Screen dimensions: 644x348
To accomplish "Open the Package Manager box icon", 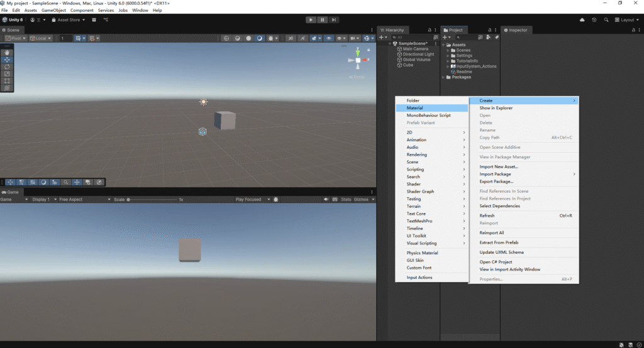I will coord(94,19).
